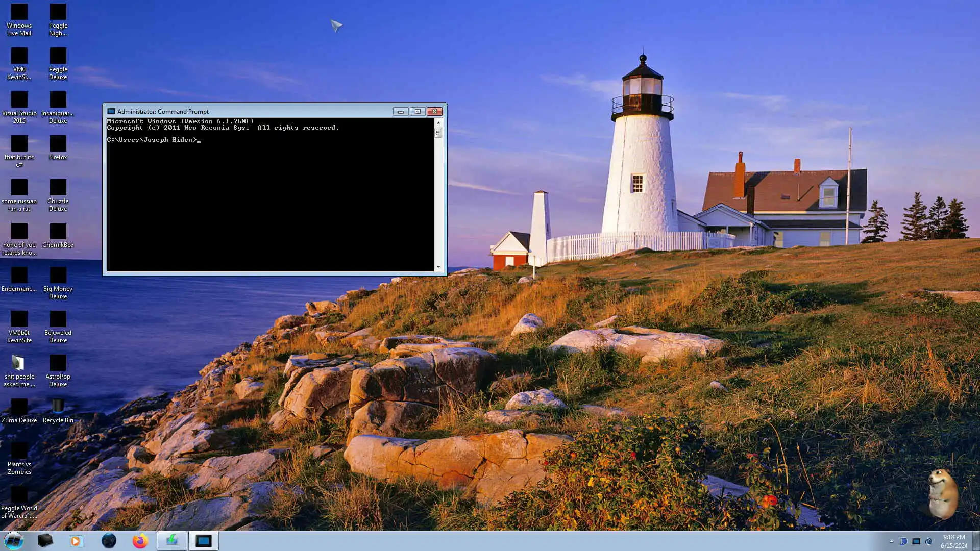The image size is (980, 551).
Task: Click the Command Prompt taskbar button
Action: (x=203, y=540)
